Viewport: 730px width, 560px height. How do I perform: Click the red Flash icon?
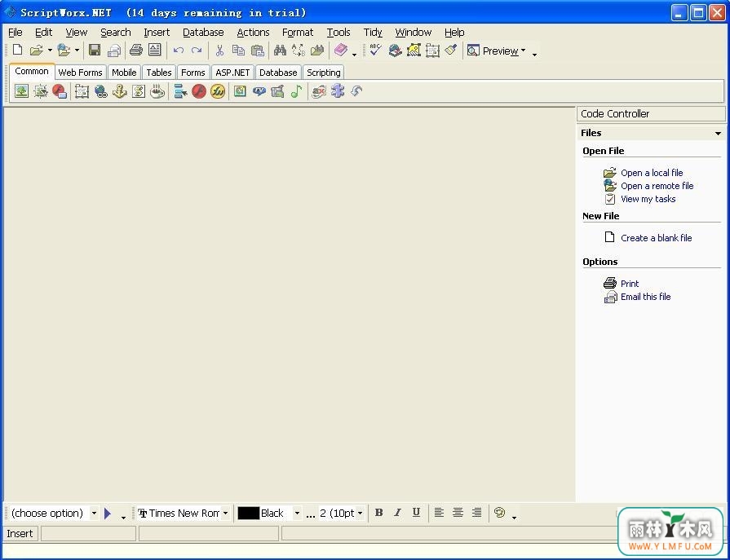tap(199, 91)
